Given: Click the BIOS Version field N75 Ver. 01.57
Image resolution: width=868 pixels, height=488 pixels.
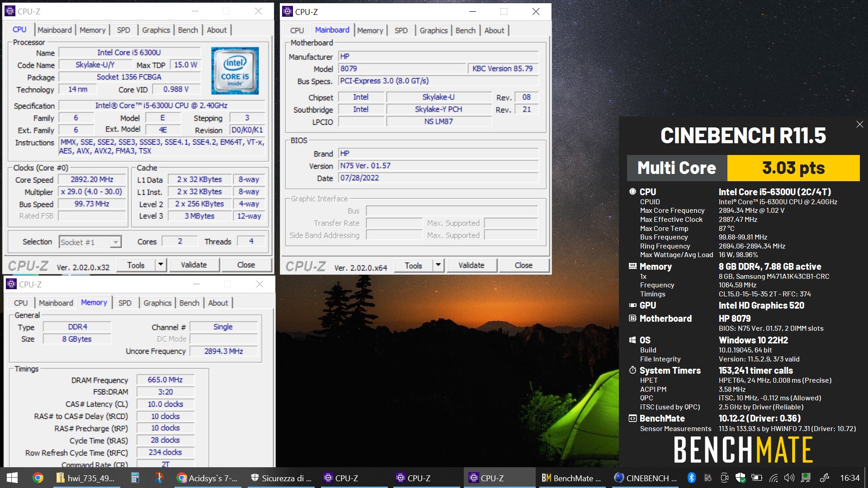Looking at the screenshot, I should tap(439, 165).
